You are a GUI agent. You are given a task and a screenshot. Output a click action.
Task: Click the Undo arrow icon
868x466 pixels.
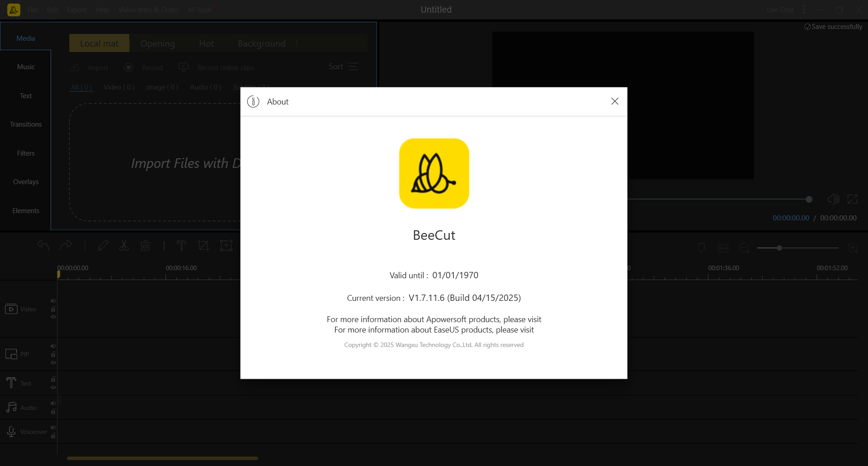[43, 246]
